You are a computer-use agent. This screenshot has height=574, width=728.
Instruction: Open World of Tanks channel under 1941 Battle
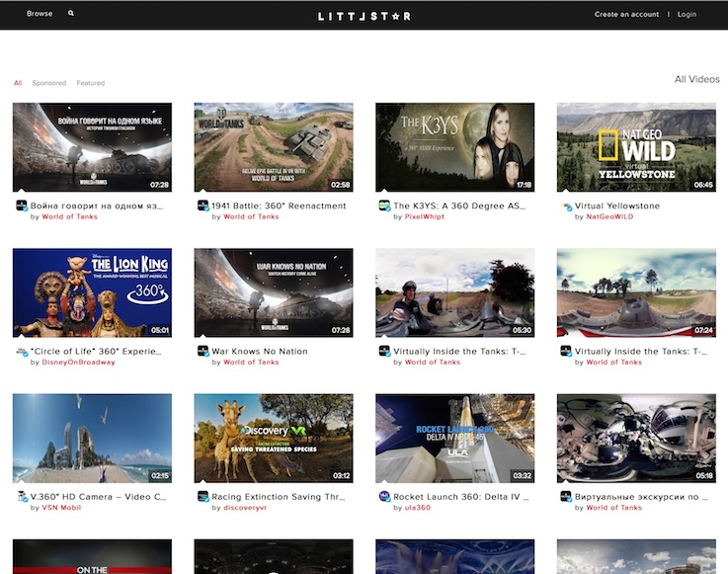(251, 217)
